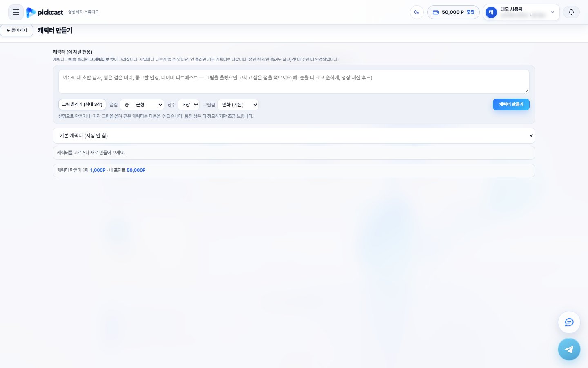Click 그림 올리기 (최대 3장) button
The width and height of the screenshot is (588, 368).
click(82, 105)
